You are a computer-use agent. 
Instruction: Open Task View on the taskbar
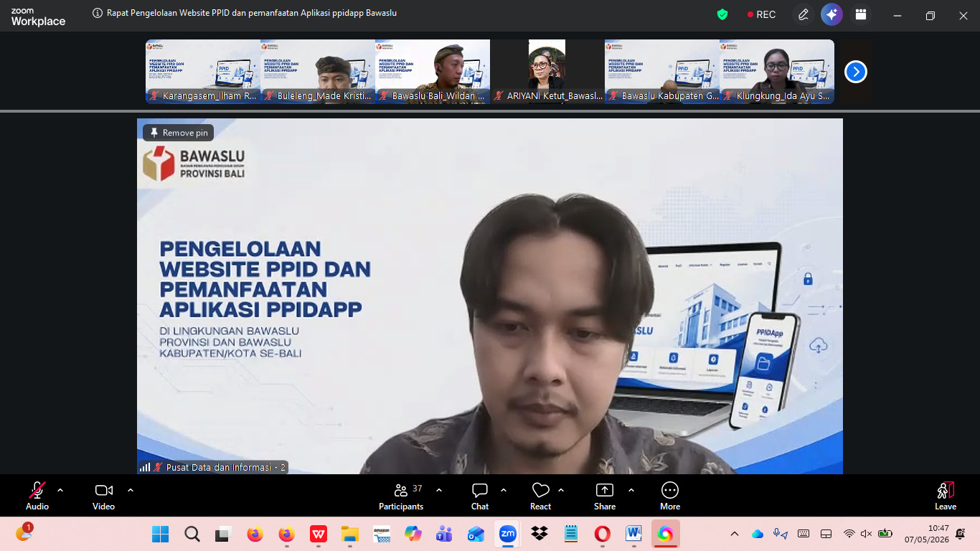click(223, 534)
